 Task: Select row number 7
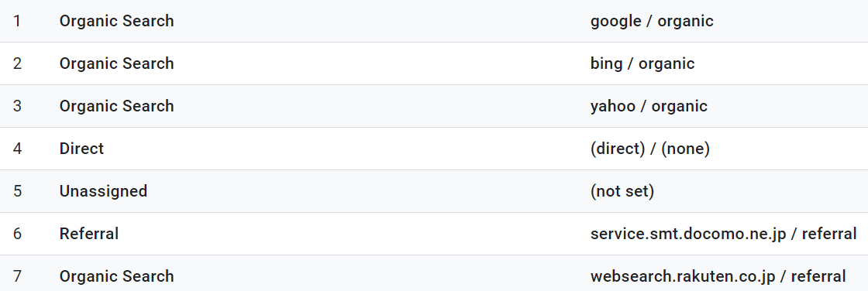tap(17, 276)
